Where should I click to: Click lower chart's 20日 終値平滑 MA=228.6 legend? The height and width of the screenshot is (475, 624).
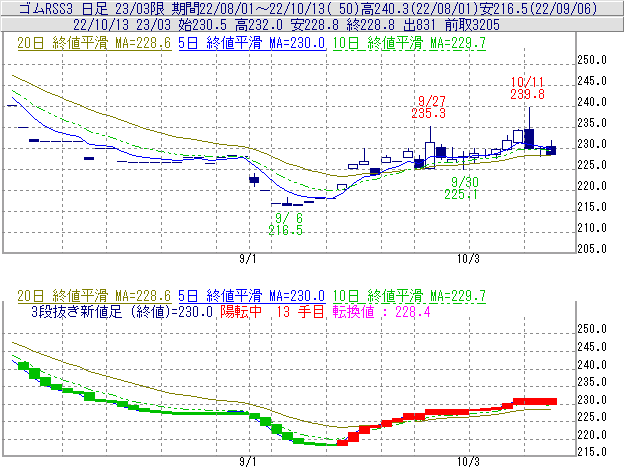coord(94,296)
